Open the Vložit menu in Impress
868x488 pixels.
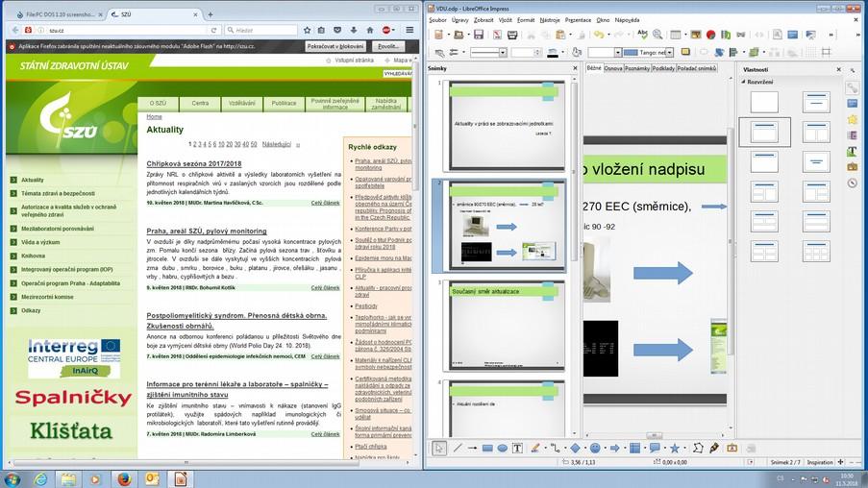[505, 20]
